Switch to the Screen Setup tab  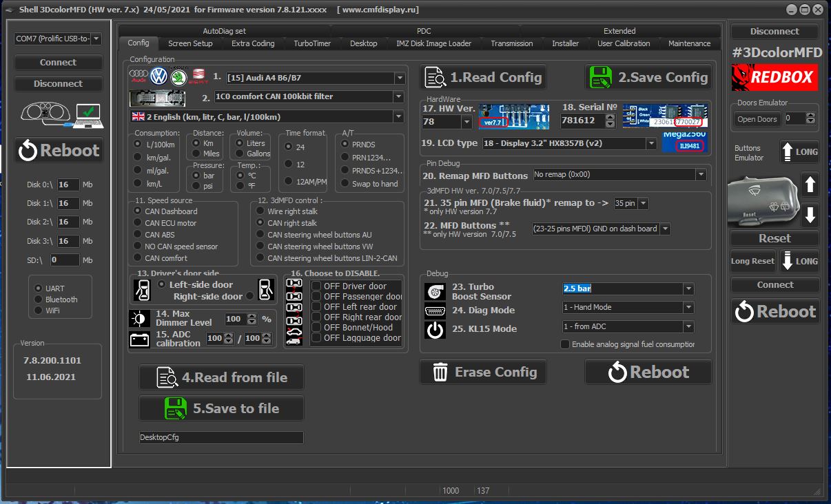pyautogui.click(x=190, y=43)
